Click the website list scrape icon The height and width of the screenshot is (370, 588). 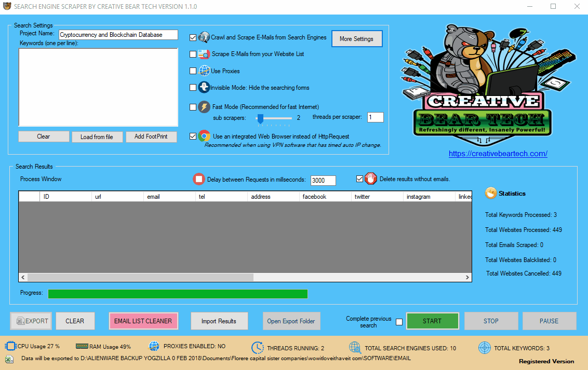pyautogui.click(x=204, y=54)
